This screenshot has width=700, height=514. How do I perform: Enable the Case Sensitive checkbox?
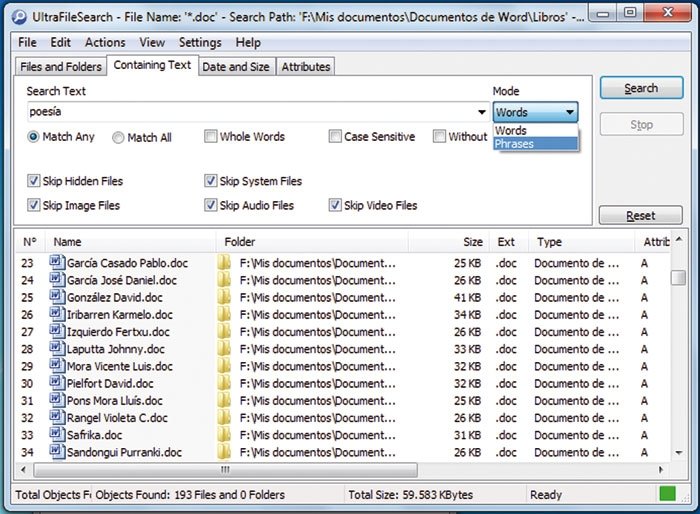(335, 136)
